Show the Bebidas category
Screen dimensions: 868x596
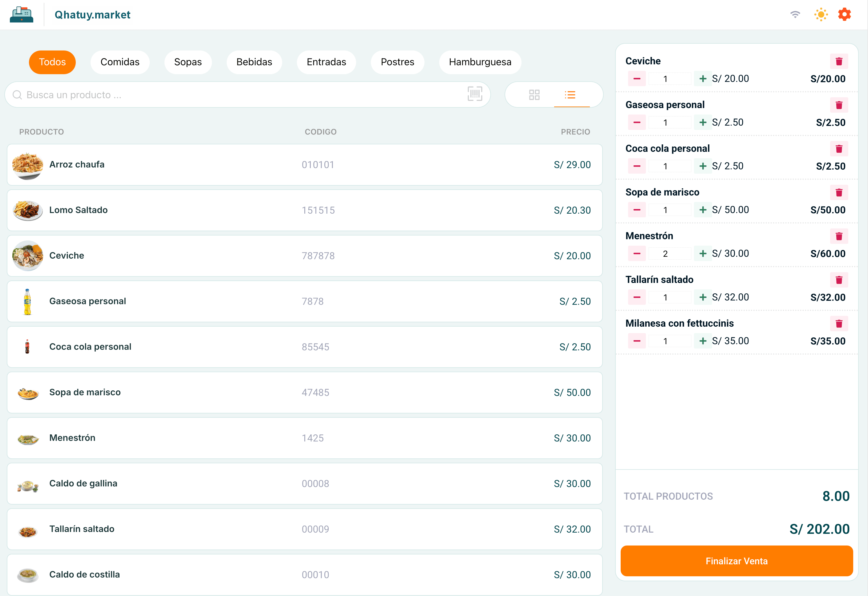pyautogui.click(x=254, y=62)
